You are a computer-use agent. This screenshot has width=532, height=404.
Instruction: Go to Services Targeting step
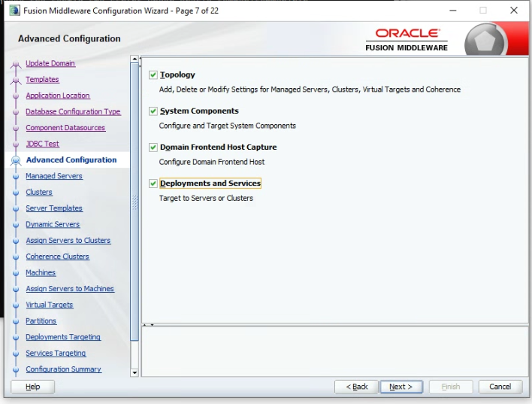(56, 353)
